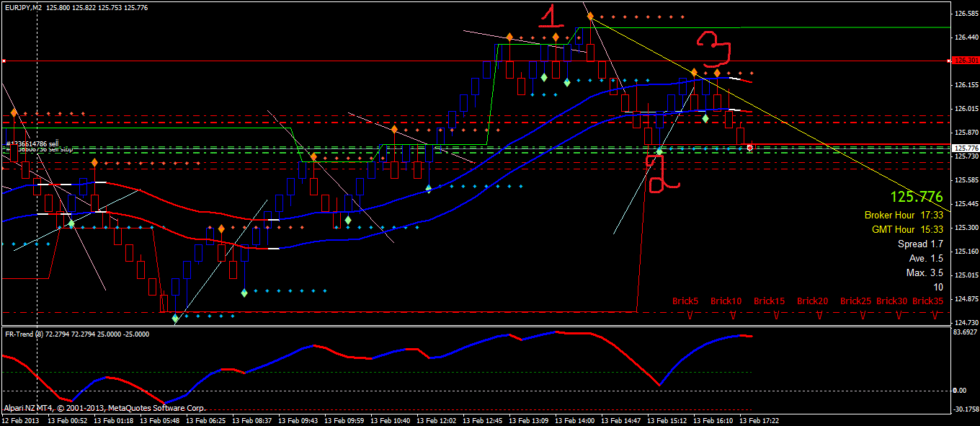Image resolution: width=980 pixels, height=426 pixels.
Task: Click the 13 Feb 00:52 time label
Action: [x=69, y=420]
